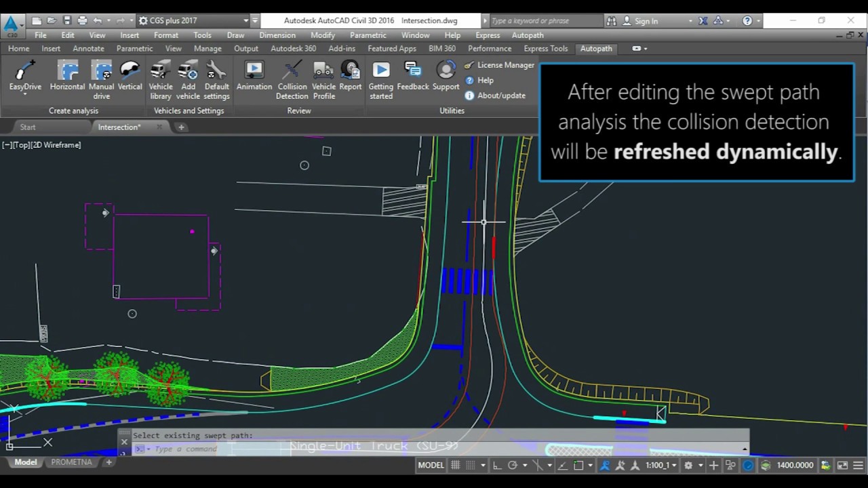Open the Manual drive tool

pyautogui.click(x=102, y=80)
